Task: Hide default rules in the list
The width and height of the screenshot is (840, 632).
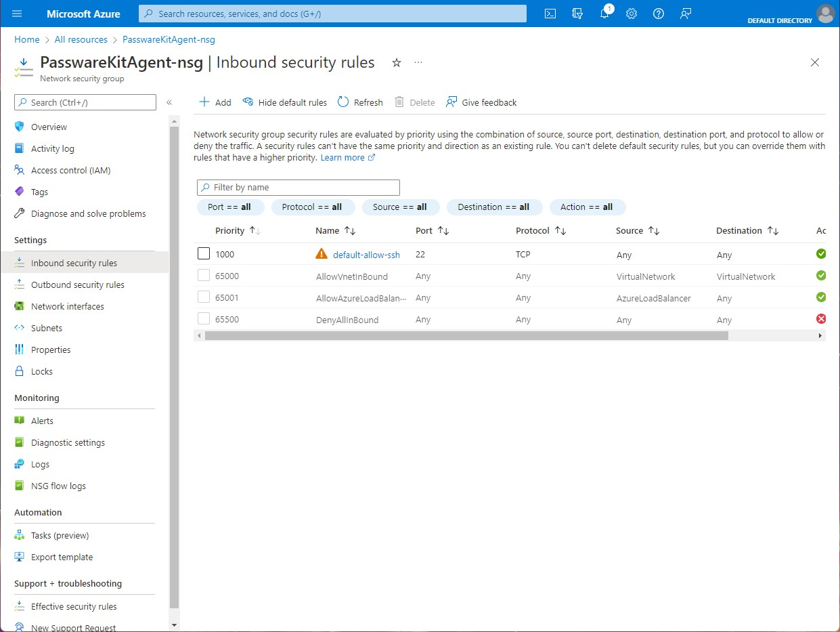Action: click(x=284, y=102)
